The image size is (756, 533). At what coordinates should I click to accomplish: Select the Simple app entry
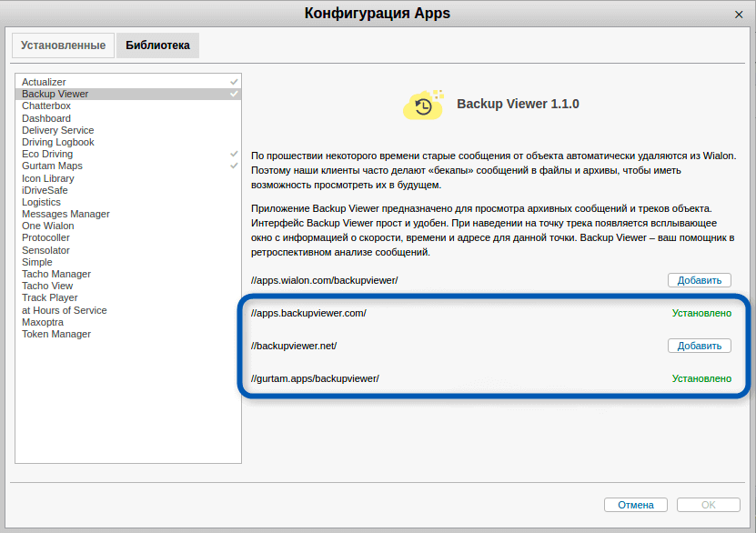128,262
